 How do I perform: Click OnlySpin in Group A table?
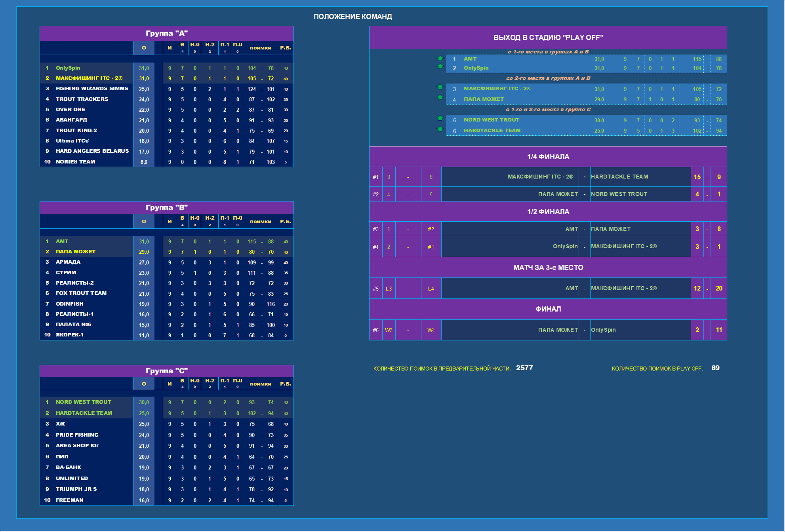click(x=68, y=68)
